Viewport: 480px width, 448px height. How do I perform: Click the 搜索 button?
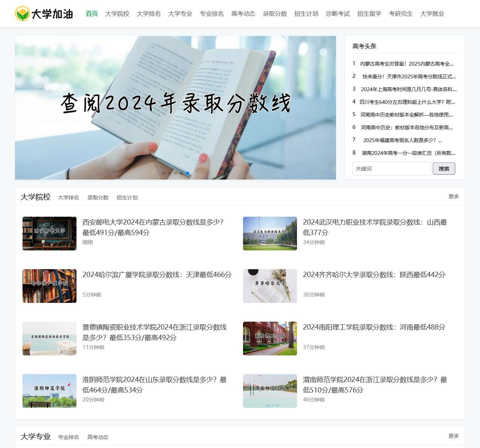coord(444,169)
